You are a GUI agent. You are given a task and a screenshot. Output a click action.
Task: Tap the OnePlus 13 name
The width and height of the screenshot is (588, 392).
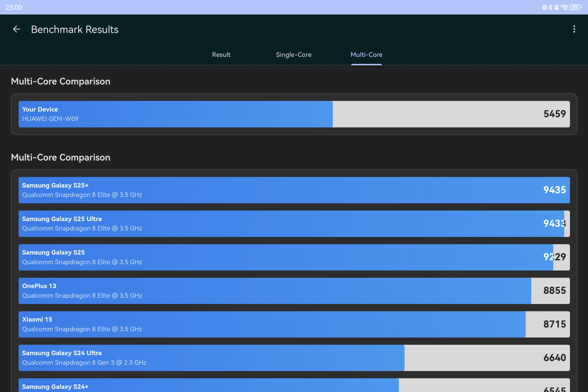click(x=39, y=286)
